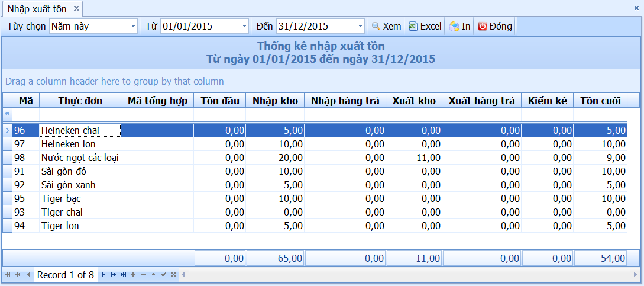Click the Xem magnifier icon
The width and height of the screenshot is (644, 286).
pyautogui.click(x=376, y=26)
